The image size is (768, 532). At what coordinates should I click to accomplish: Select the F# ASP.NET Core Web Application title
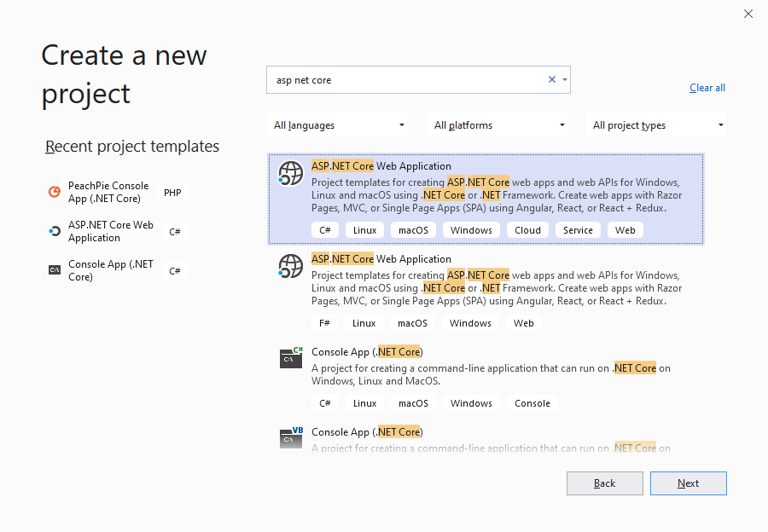pyautogui.click(x=381, y=259)
